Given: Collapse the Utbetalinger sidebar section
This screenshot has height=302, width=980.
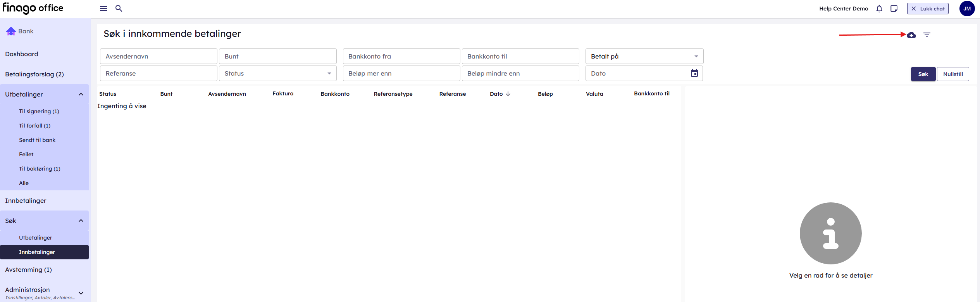Looking at the screenshot, I should (x=81, y=94).
